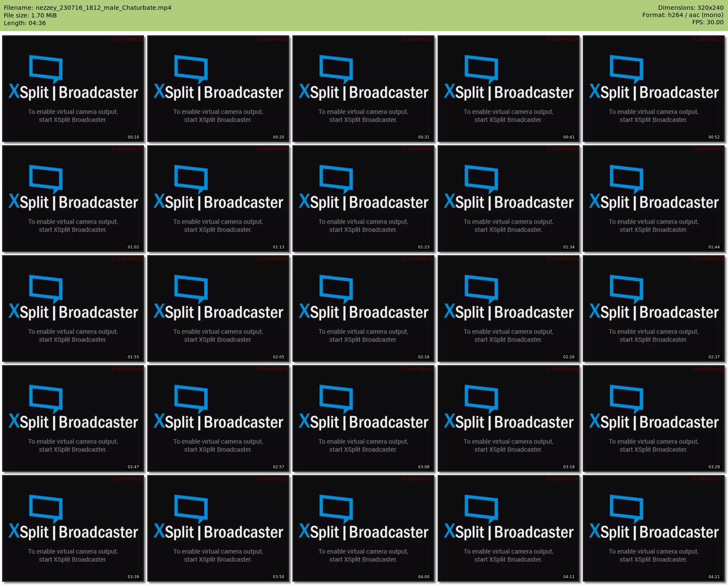
Task: Pick the frame timestamped 01:02
Action: click(73, 199)
